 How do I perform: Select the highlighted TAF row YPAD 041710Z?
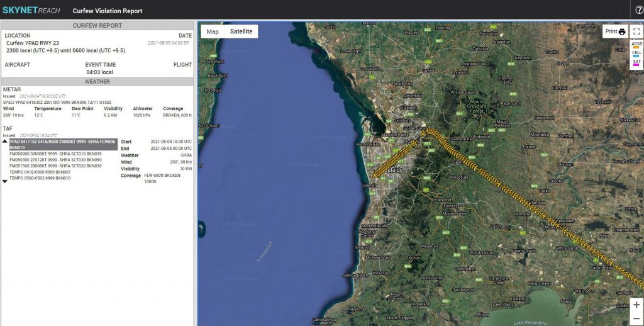[x=64, y=144]
